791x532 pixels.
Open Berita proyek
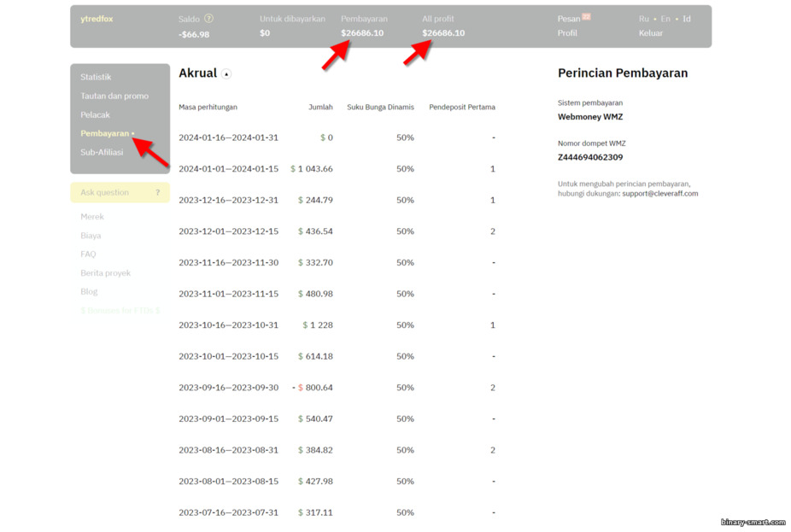tap(105, 272)
